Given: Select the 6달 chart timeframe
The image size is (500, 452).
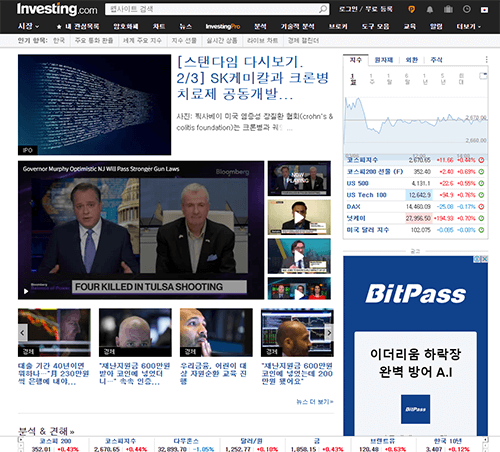Looking at the screenshot, I should coord(407,79).
